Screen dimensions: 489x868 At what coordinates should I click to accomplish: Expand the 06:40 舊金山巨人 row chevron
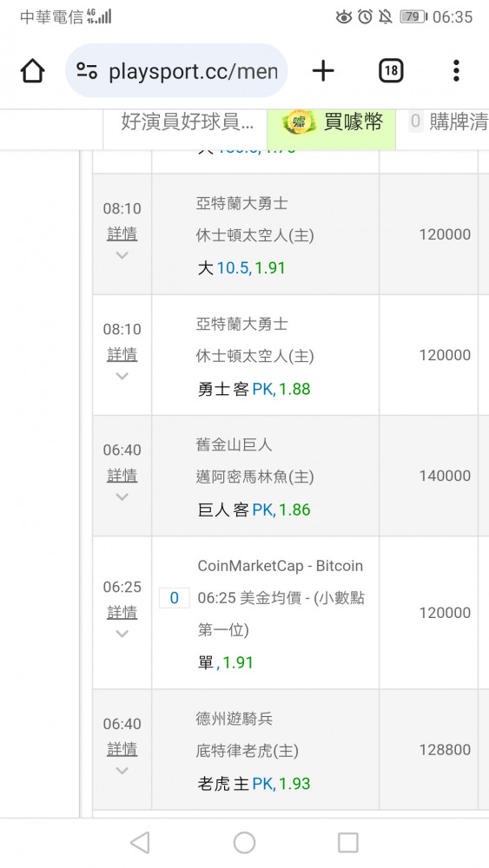coord(122,496)
